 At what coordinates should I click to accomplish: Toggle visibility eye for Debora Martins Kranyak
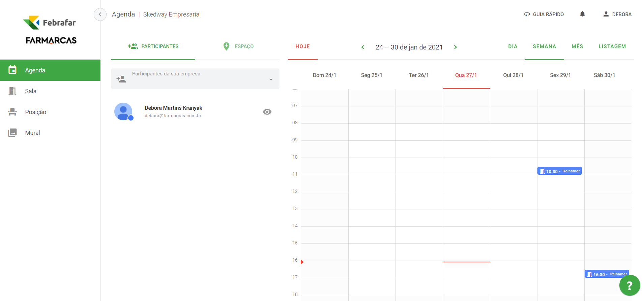pos(267,112)
